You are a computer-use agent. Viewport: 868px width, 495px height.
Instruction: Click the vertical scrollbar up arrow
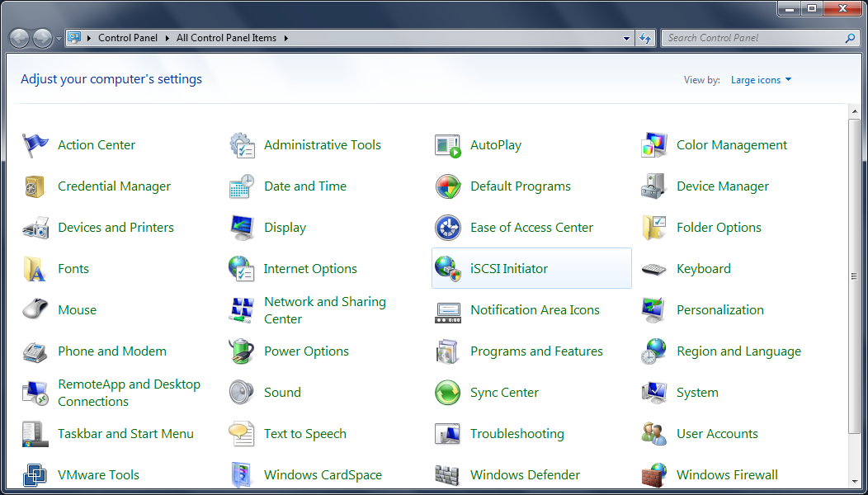pyautogui.click(x=854, y=112)
